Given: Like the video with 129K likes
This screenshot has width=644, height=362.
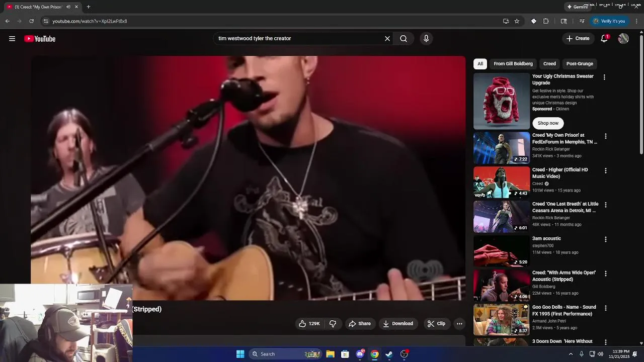Looking at the screenshot, I should (x=309, y=324).
